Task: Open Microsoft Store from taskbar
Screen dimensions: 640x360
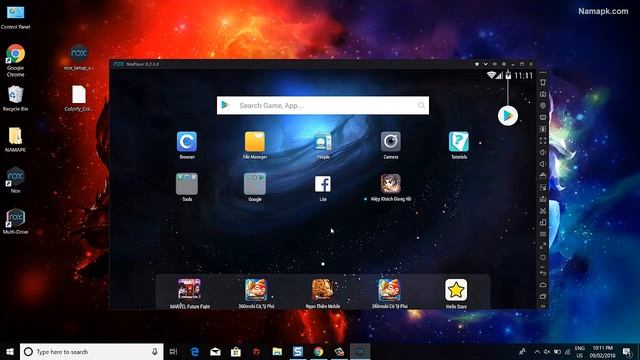Action: coord(236,351)
